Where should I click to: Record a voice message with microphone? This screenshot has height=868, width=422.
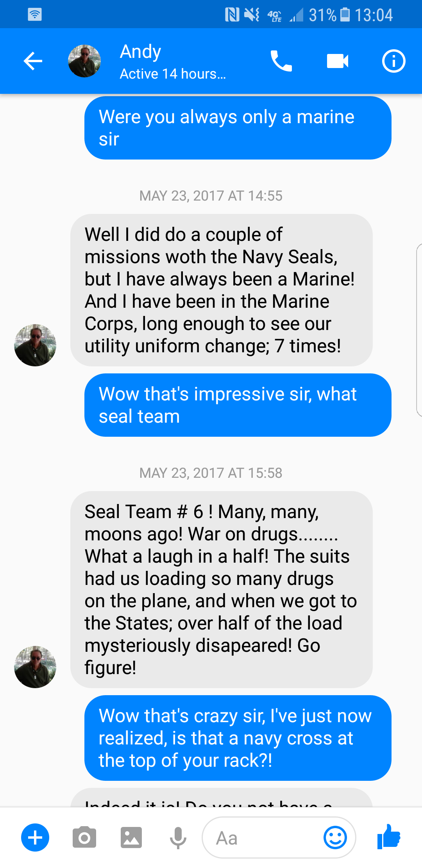178,838
